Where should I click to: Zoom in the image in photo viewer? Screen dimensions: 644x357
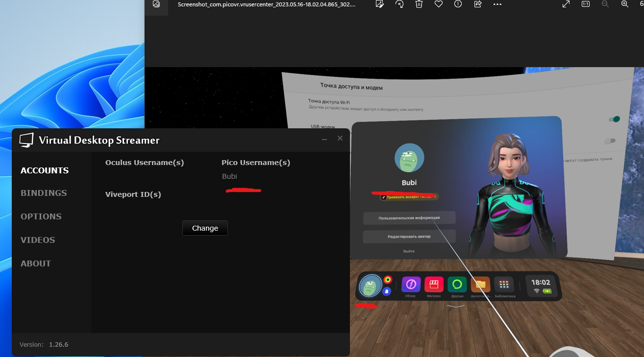625,4
